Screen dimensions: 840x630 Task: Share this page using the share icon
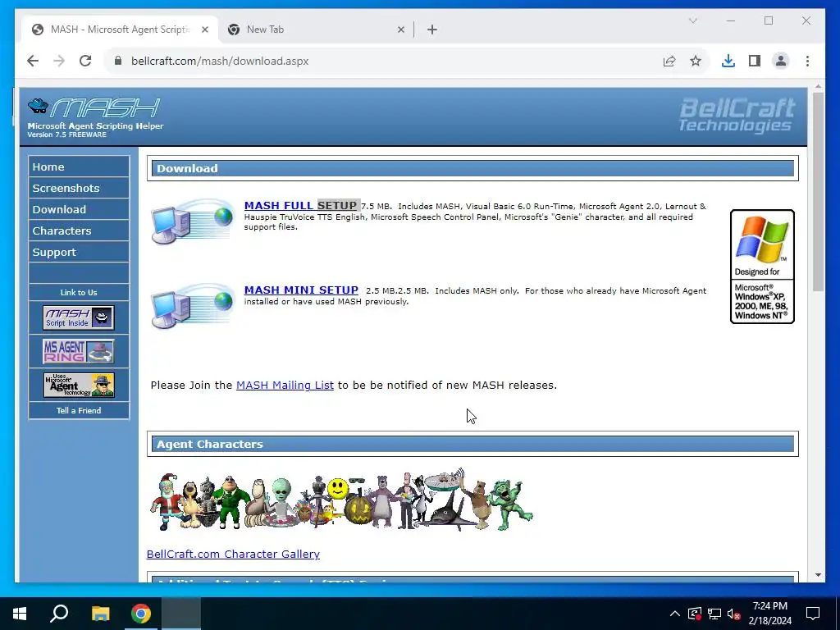pos(669,61)
